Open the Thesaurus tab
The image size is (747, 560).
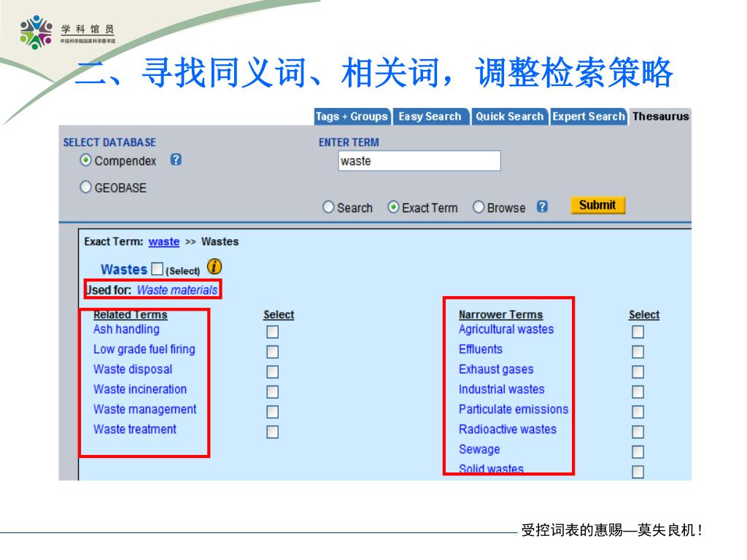[x=660, y=117]
